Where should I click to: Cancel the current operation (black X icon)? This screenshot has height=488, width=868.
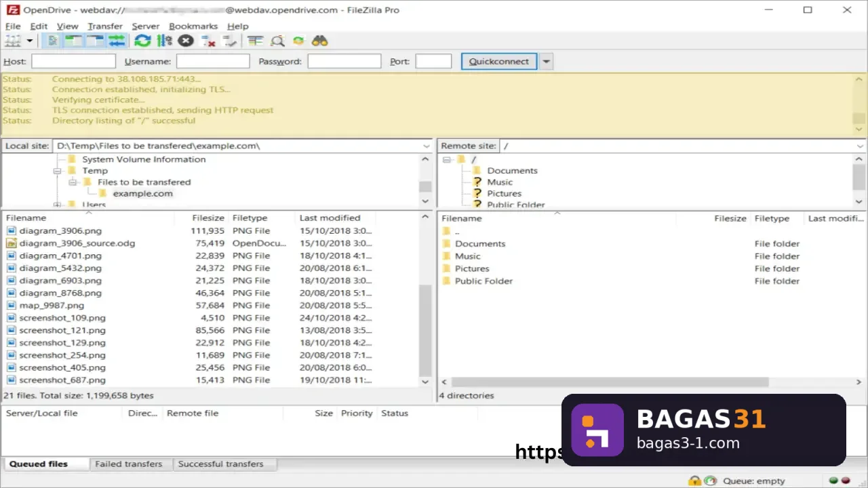(x=186, y=41)
